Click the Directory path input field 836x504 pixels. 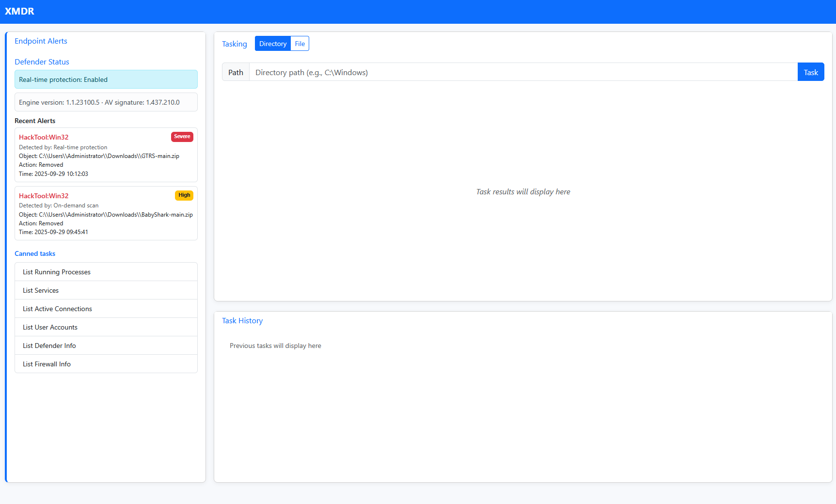[523, 72]
